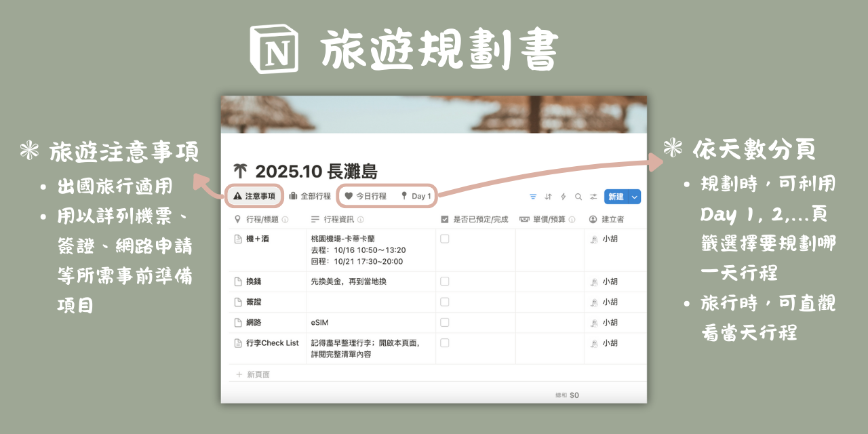868x434 pixels.
Task: Click the page icon of 簽證 row
Action: click(x=238, y=302)
